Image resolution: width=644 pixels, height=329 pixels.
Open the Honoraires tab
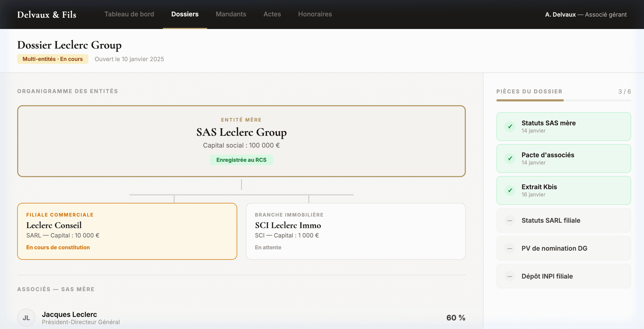(x=315, y=14)
